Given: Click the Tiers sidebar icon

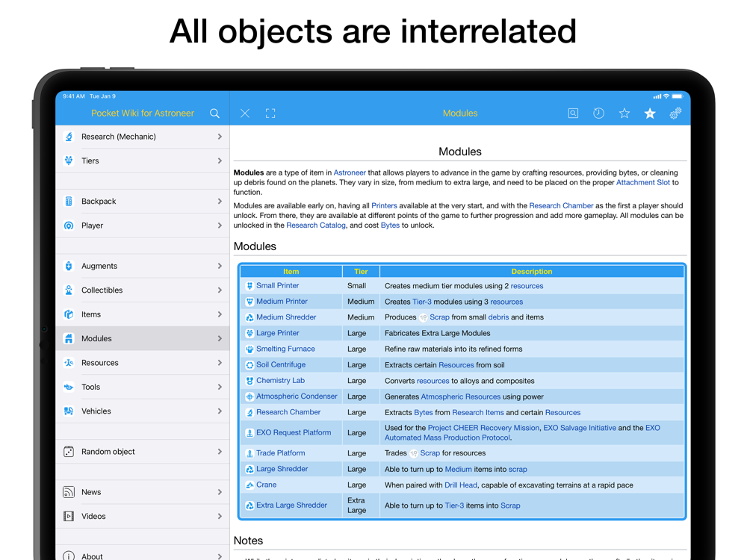Looking at the screenshot, I should click(69, 161).
